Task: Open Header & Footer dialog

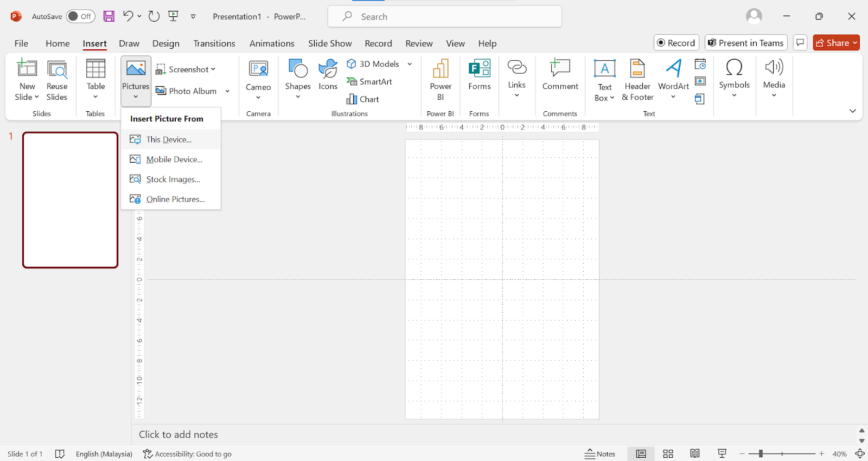Action: [x=637, y=80]
